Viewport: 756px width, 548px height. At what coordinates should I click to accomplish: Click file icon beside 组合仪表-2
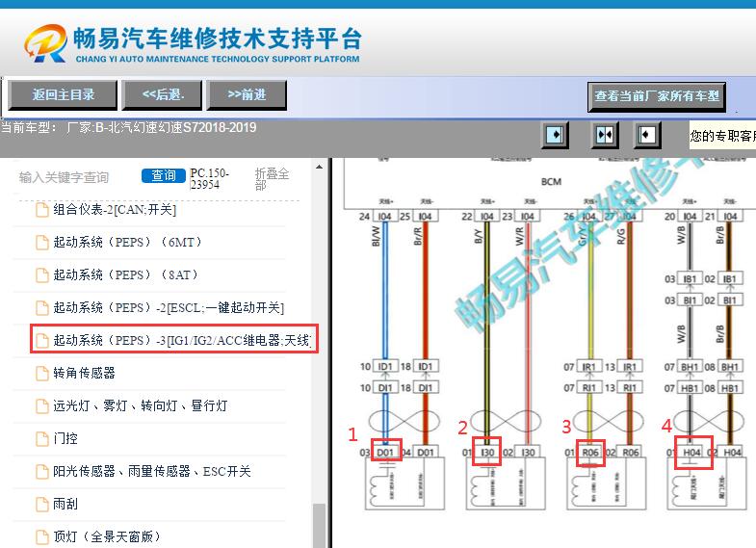[x=42, y=210]
